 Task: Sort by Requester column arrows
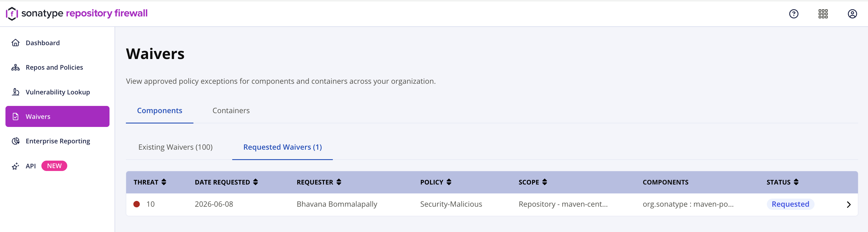coord(339,182)
